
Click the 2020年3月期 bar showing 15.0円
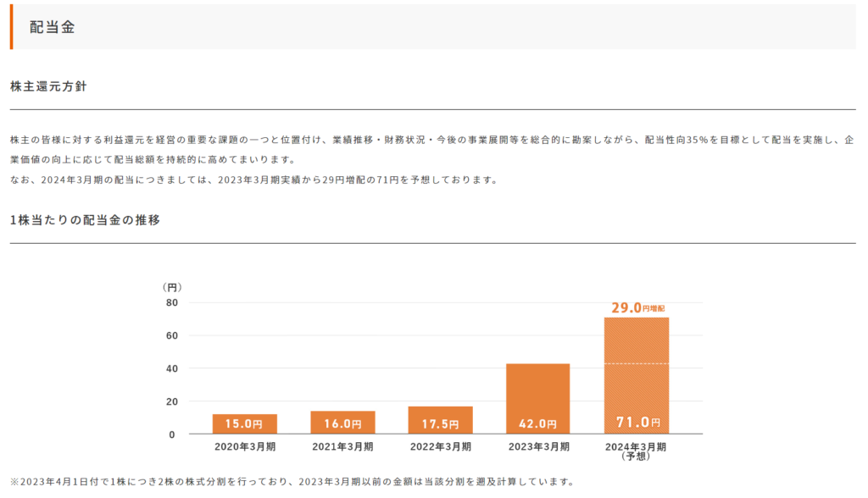tap(245, 423)
